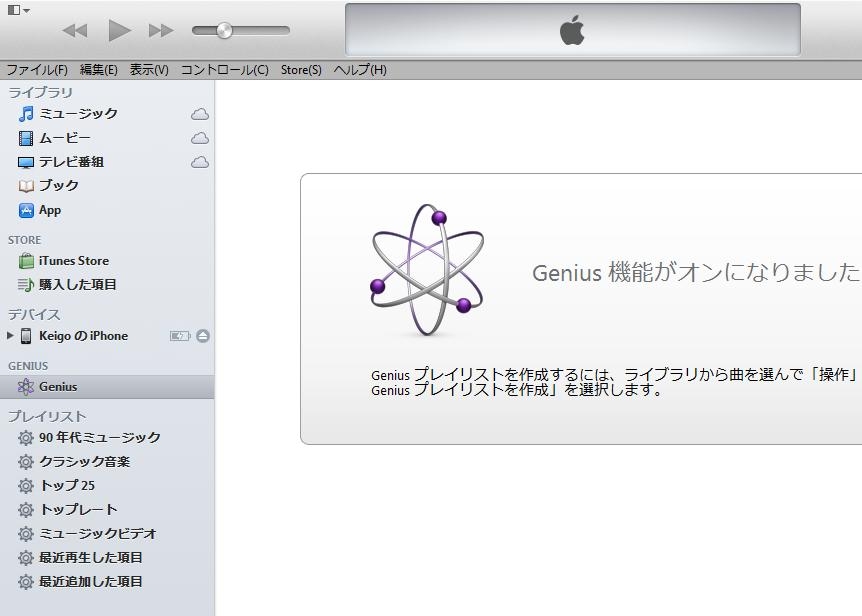Open the ファイル(F) menu
The width and height of the screenshot is (862, 616).
37,70
